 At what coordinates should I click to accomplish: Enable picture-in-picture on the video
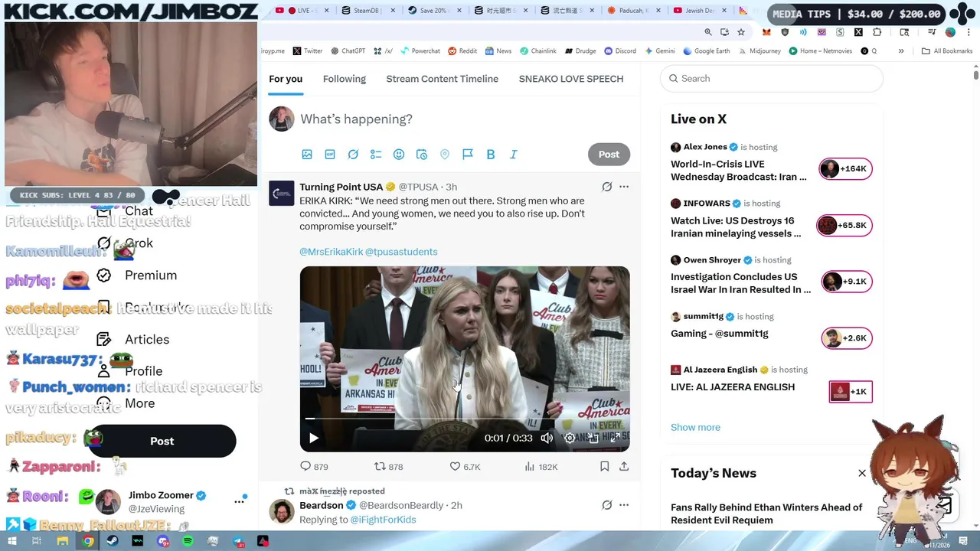click(593, 439)
